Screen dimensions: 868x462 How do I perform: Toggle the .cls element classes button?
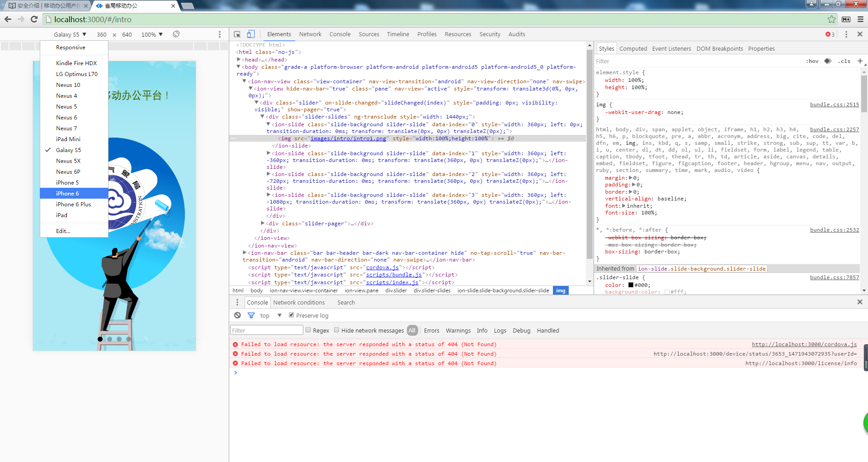click(x=844, y=61)
